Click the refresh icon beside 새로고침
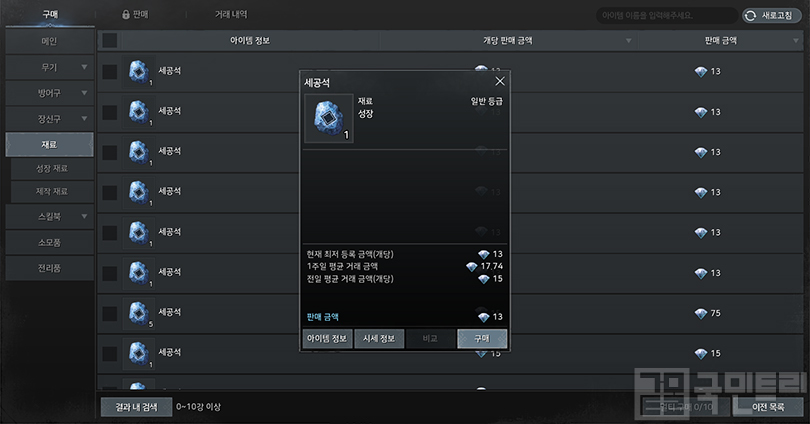Screen dimensions: 810x424 click(x=751, y=15)
